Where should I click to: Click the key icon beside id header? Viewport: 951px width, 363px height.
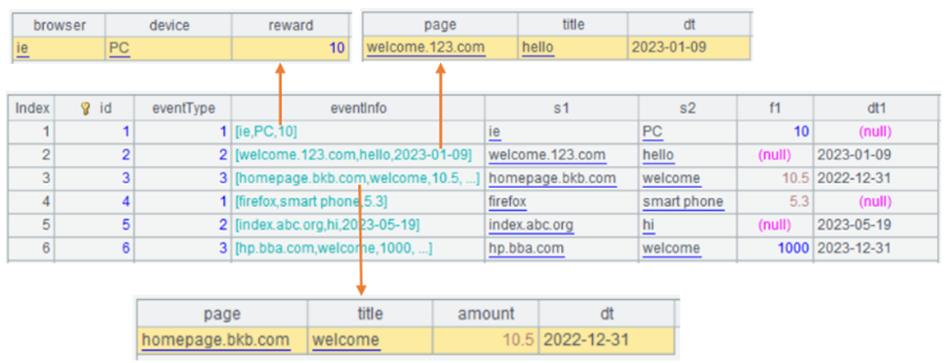click(x=86, y=108)
